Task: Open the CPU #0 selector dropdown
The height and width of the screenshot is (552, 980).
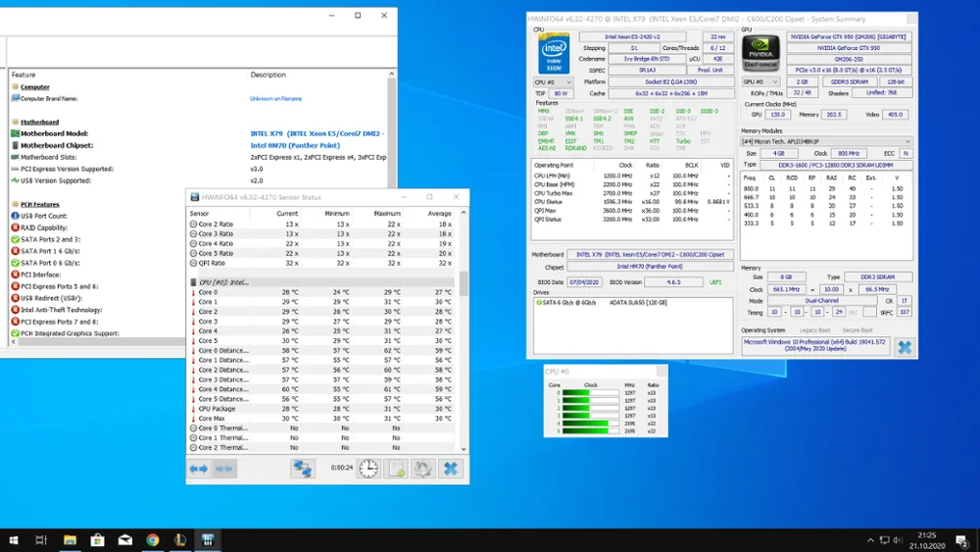Action: (553, 82)
